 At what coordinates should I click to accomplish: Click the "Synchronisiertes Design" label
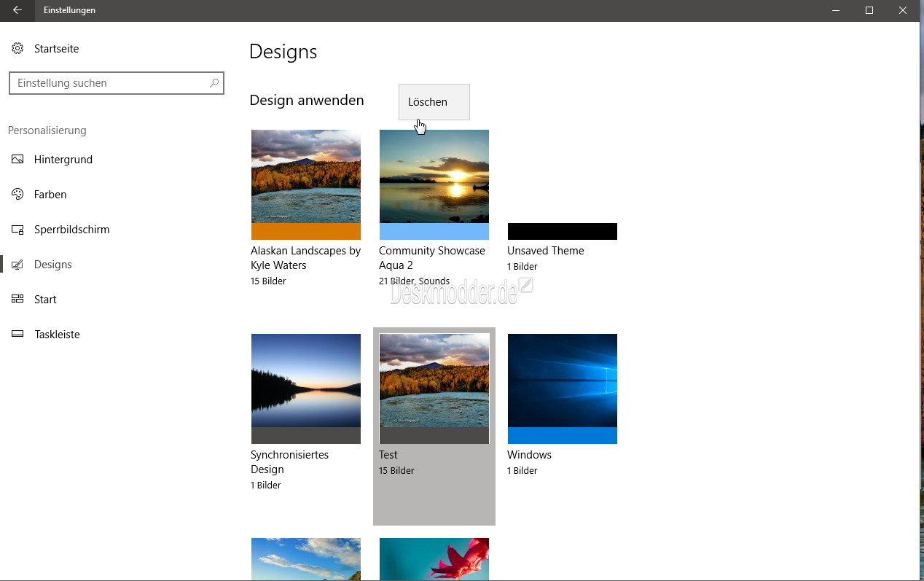tap(289, 462)
